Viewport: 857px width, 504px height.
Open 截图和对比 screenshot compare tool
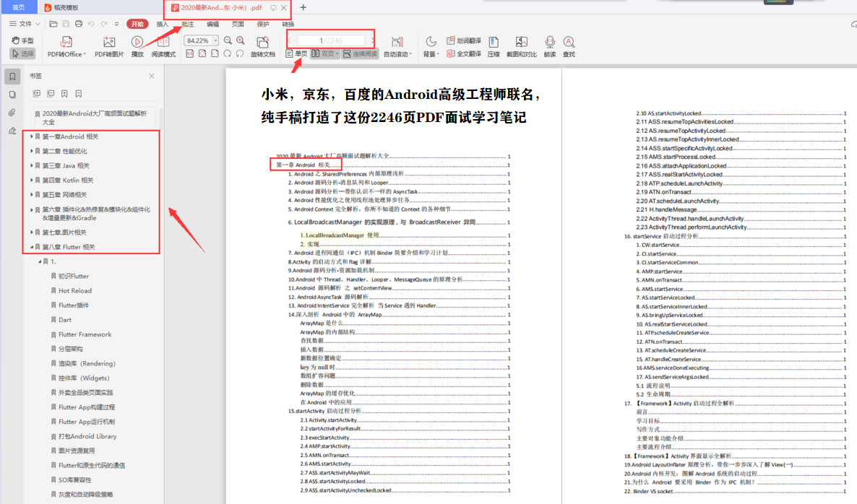[522, 46]
